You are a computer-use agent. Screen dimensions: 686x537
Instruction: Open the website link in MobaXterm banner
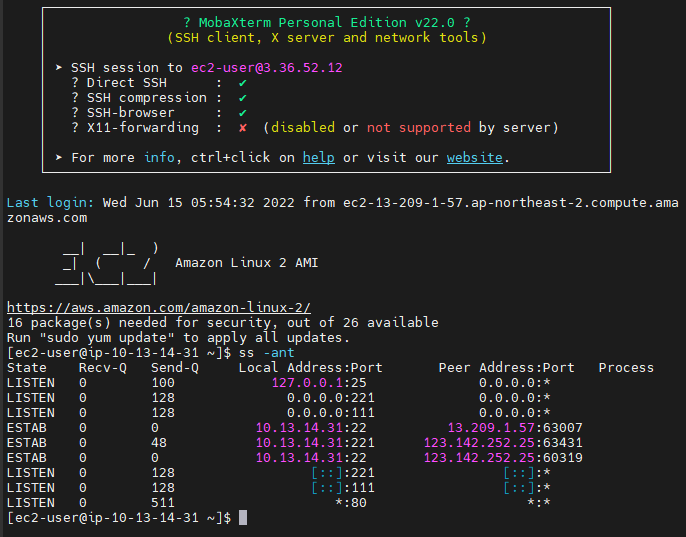(x=475, y=158)
